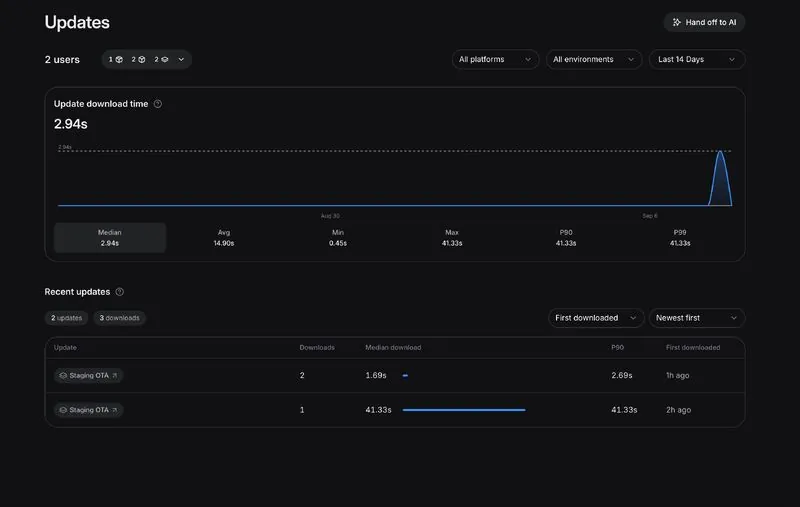Select the Median stat tab

click(110, 238)
